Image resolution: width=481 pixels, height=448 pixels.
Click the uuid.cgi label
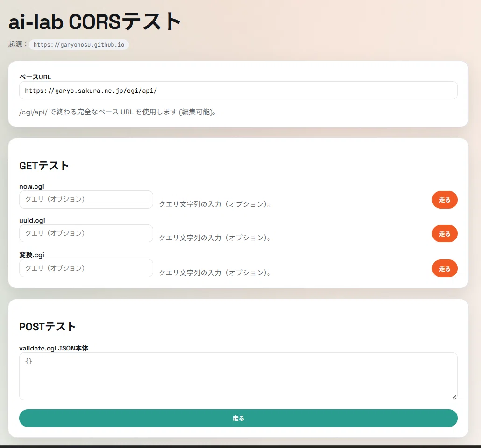point(32,220)
